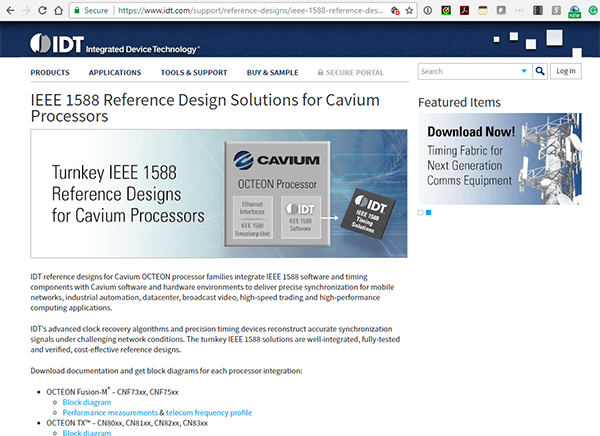The width and height of the screenshot is (600, 436).
Task: Open the yellow circle target extension
Action: tap(446, 10)
